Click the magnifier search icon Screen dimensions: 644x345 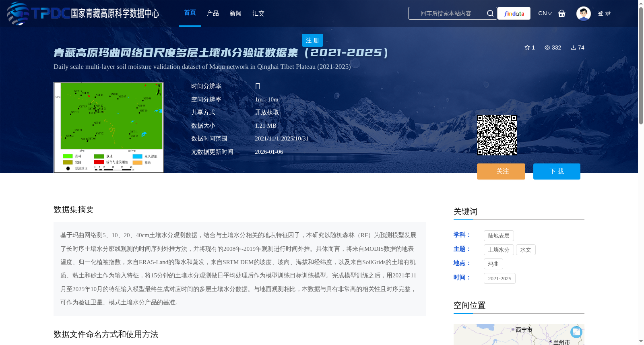coord(490,13)
